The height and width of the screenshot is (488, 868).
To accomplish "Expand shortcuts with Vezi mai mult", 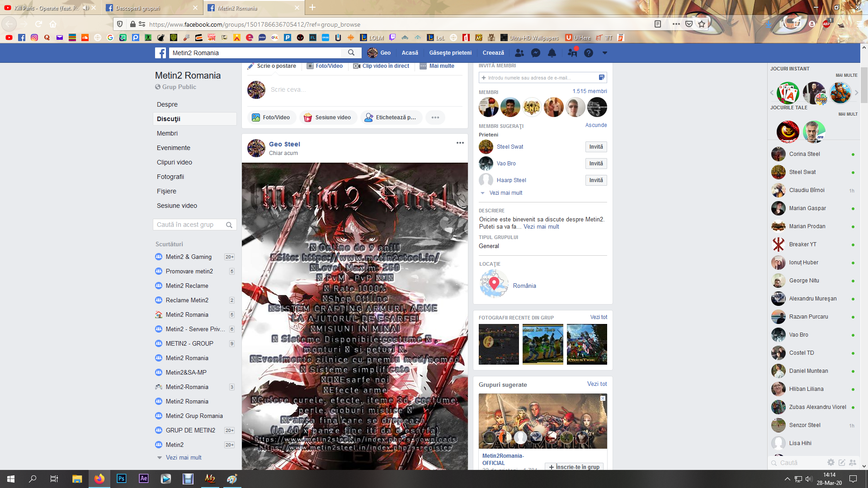I will point(183,457).
